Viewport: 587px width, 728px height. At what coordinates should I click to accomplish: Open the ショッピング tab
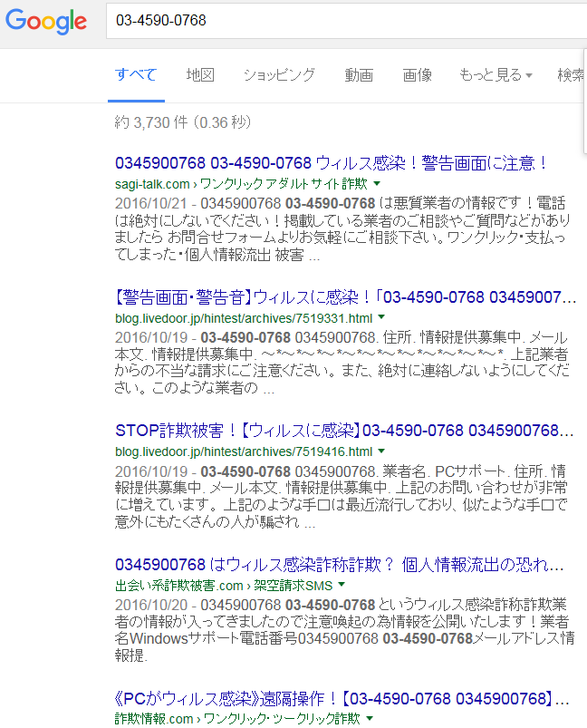279,74
